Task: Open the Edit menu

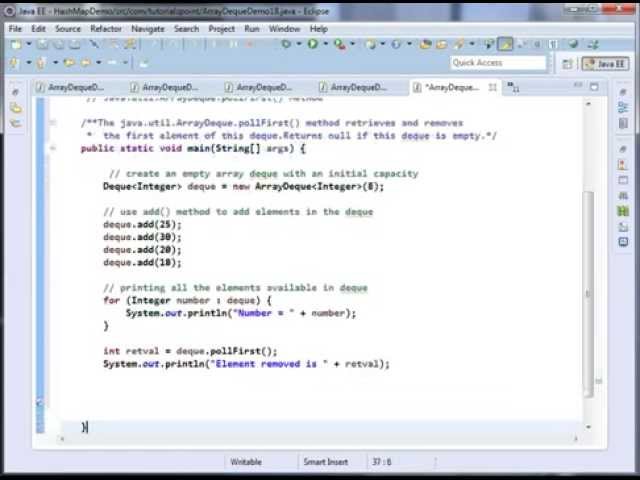Action: (38, 29)
